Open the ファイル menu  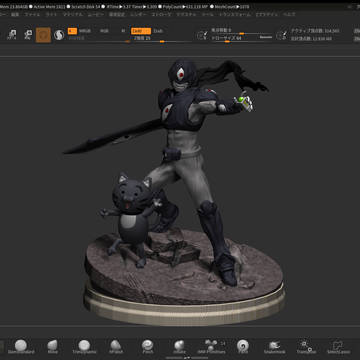point(32,15)
